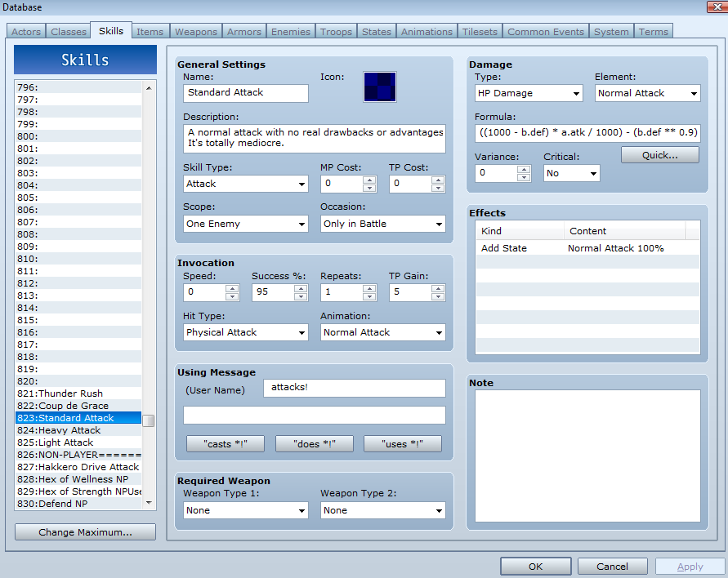The height and width of the screenshot is (578, 728).
Task: Switch to the Items tab
Action: (x=150, y=32)
